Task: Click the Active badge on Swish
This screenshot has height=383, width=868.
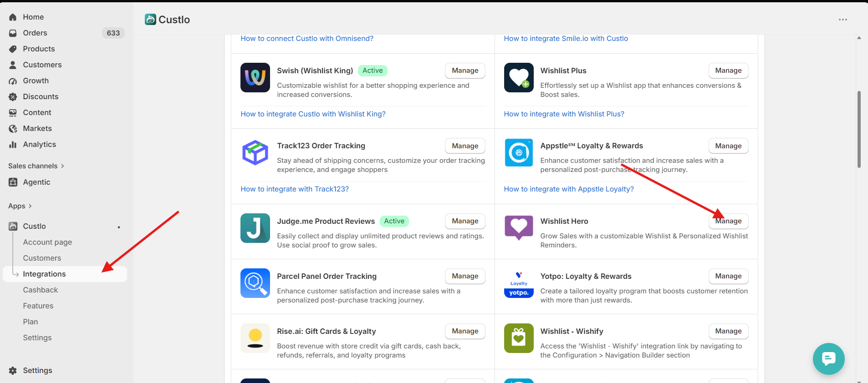Action: [x=373, y=71]
